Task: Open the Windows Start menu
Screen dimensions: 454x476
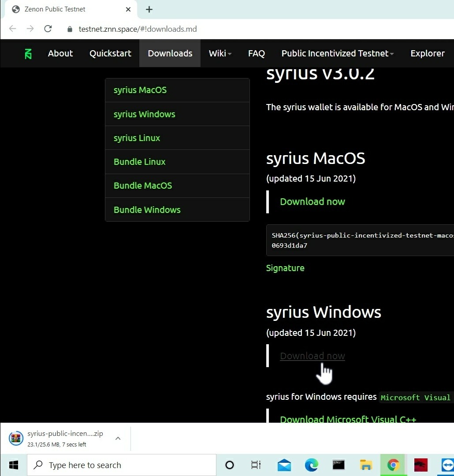Action: [13, 465]
